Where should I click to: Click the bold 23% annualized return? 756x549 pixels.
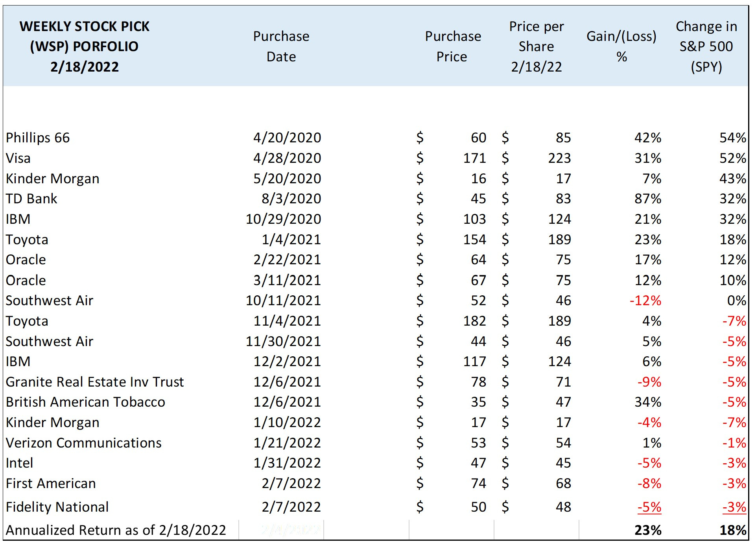point(648,530)
